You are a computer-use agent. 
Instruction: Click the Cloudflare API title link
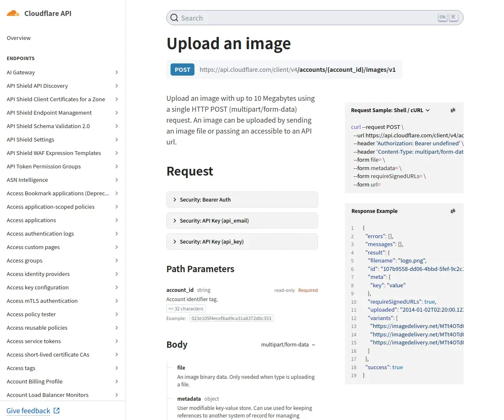click(48, 13)
